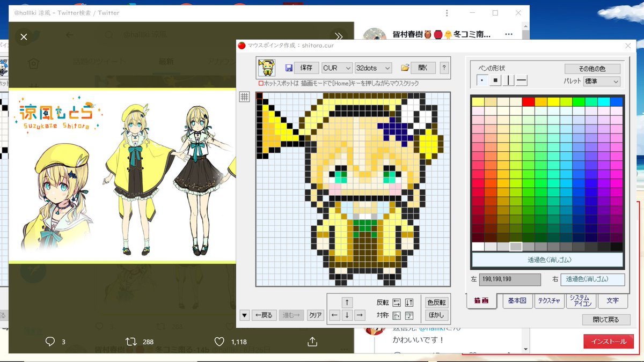
Task: Click the cursor preview thumbnail
Action: pyautogui.click(x=267, y=68)
